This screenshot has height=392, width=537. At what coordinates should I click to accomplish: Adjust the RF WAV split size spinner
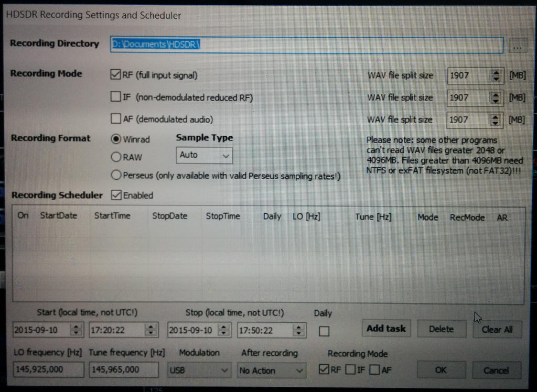coord(496,75)
